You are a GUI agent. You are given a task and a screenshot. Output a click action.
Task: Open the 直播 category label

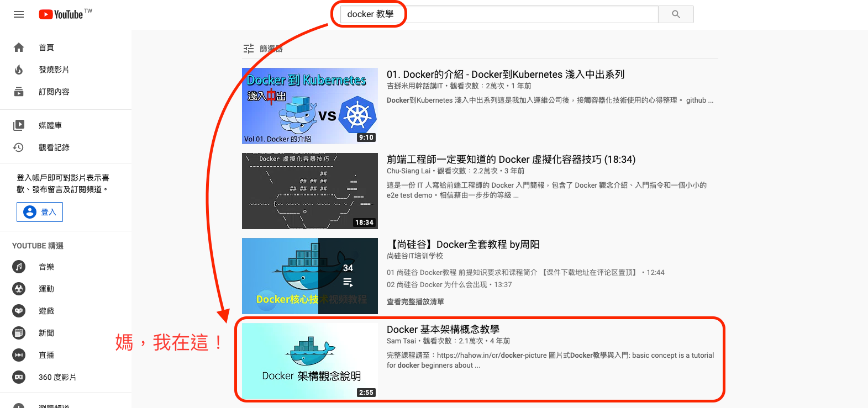coord(46,355)
